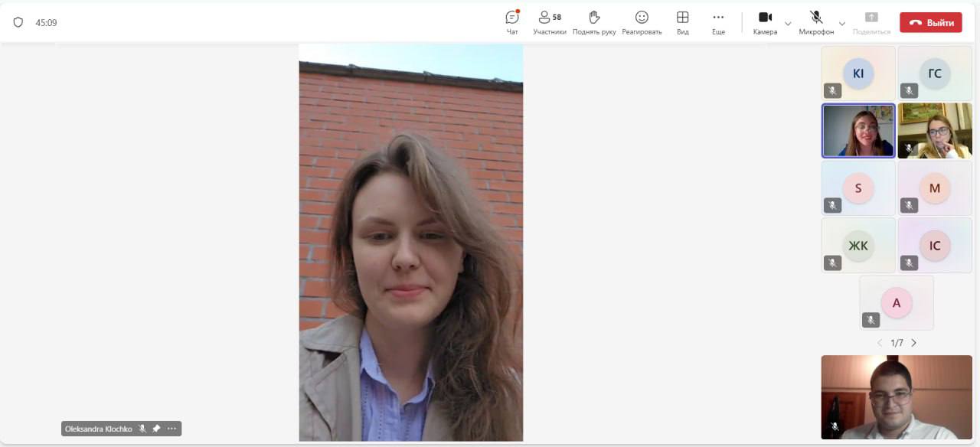This screenshot has width=980, height=447.
Task: Toggle the microphone mute
Action: tap(816, 22)
